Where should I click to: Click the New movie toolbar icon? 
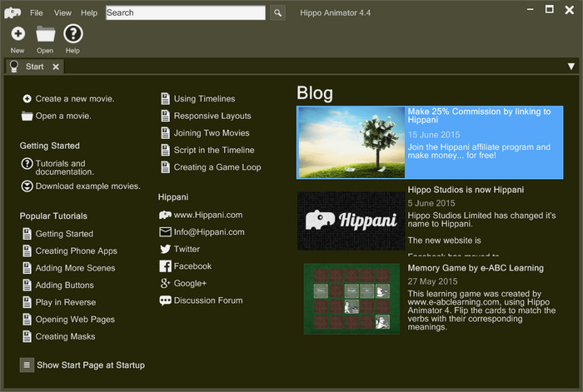coord(17,34)
